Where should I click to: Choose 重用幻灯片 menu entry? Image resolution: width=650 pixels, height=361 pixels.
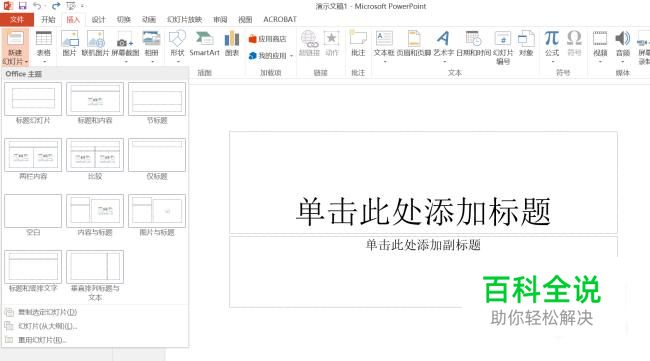(95, 340)
